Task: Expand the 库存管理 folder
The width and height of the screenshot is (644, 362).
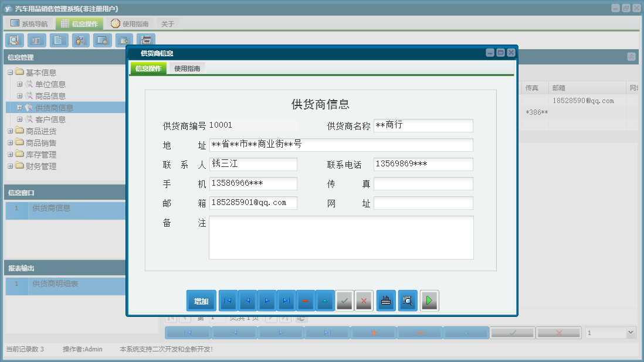Action: tap(11, 155)
